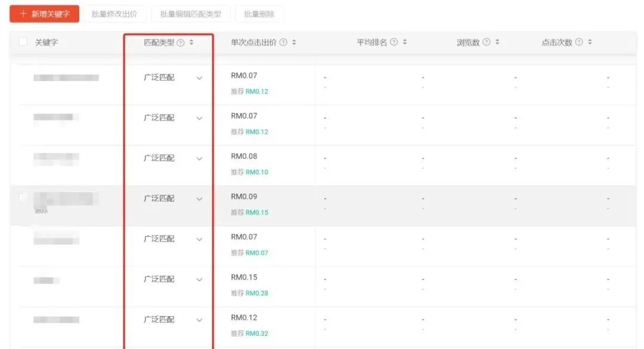Sort by 单次点击出价 using its sort arrows

294,42
